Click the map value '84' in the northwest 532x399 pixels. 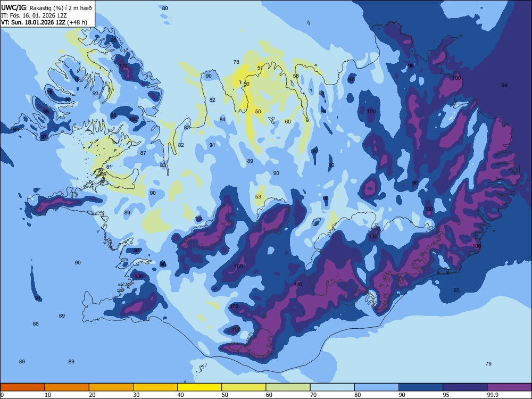click(x=222, y=119)
